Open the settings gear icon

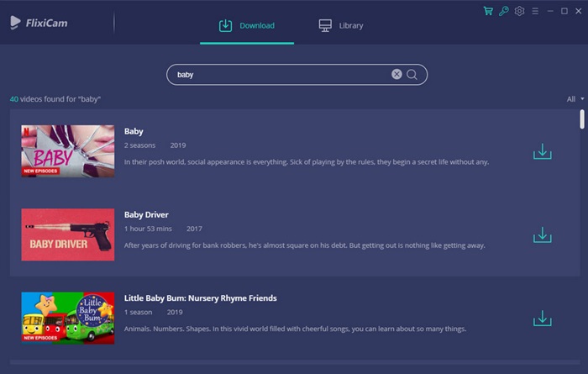[x=519, y=11]
